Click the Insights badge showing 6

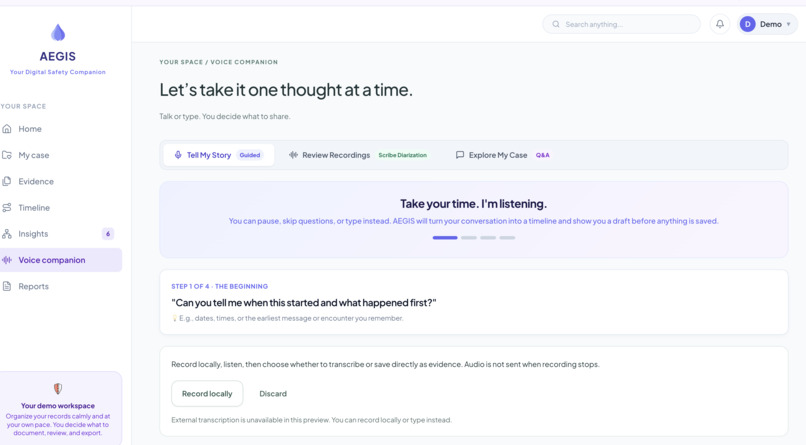tap(108, 234)
